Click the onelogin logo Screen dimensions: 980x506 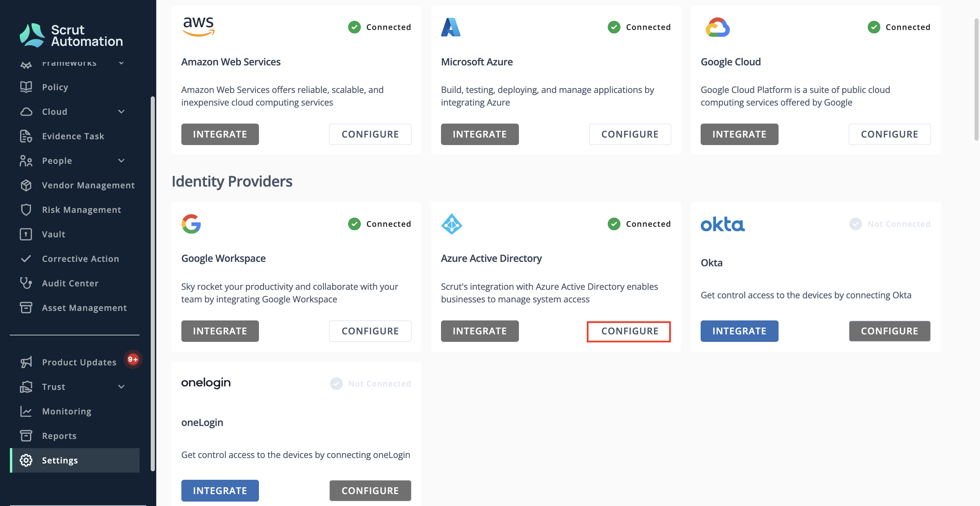[x=206, y=383]
